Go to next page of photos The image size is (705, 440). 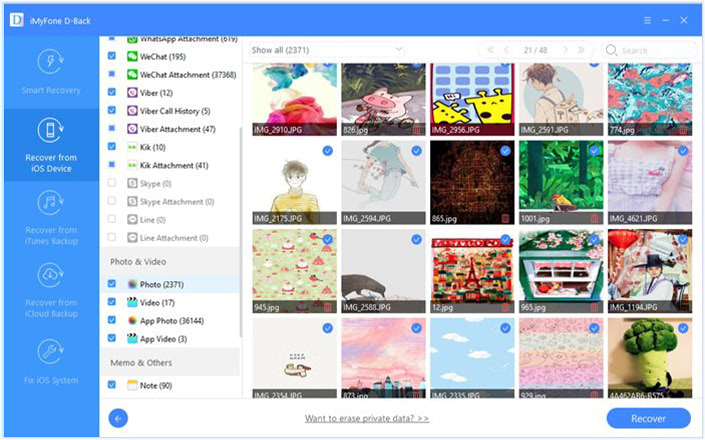pos(565,49)
